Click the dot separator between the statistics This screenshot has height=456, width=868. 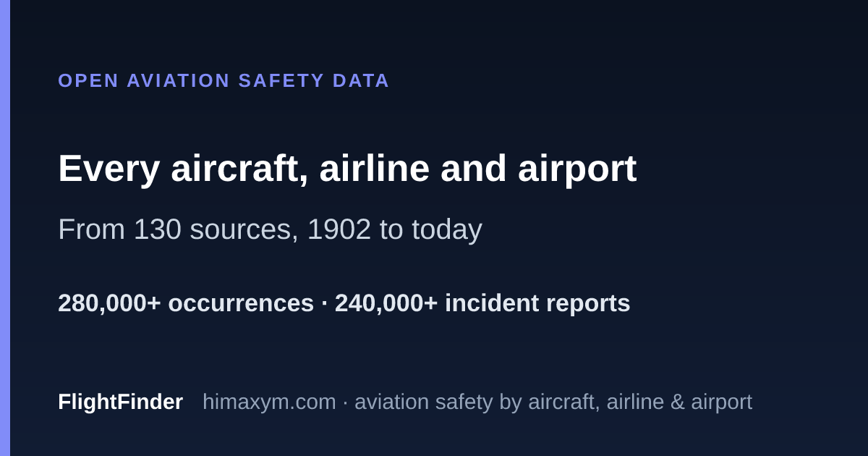[324, 304]
